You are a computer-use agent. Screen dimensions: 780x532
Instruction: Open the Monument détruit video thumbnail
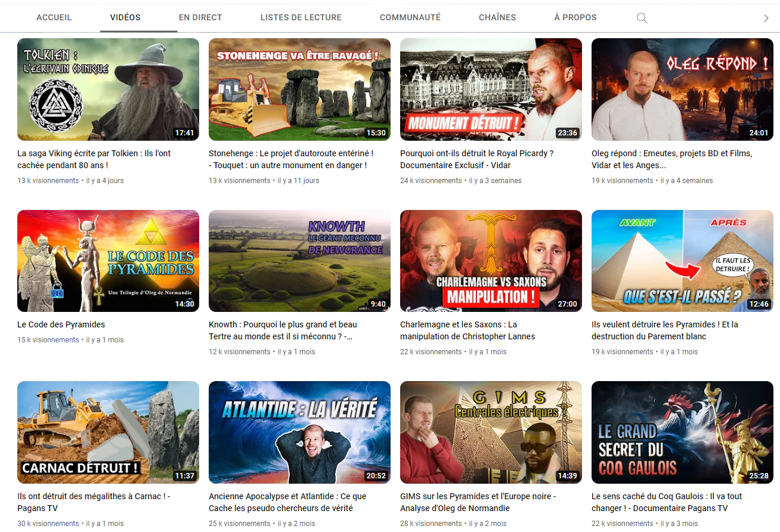[x=491, y=89]
